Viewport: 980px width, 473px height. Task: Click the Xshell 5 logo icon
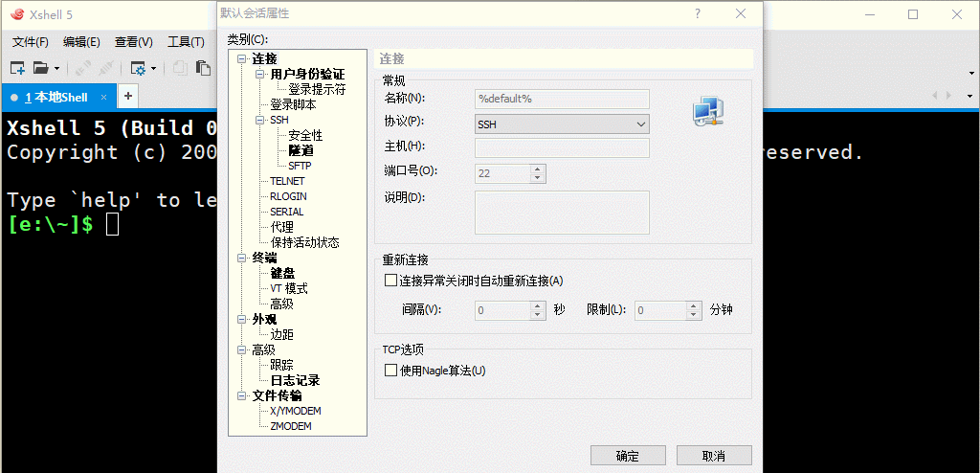click(18, 14)
